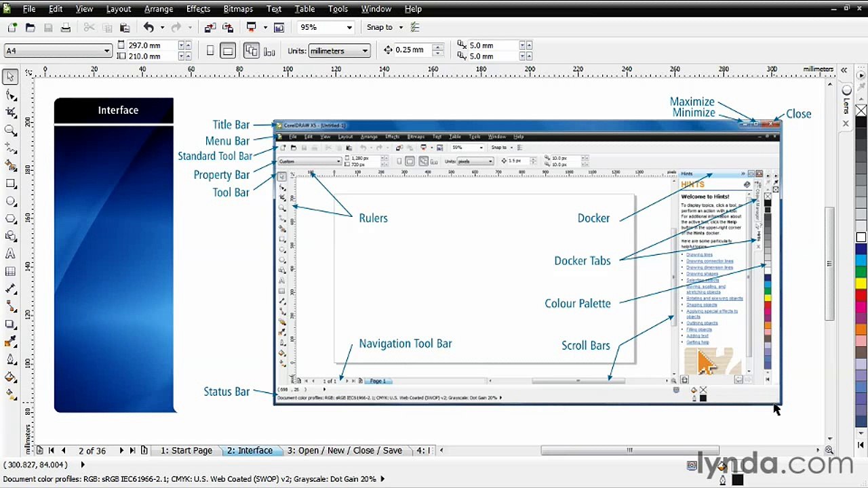This screenshot has width=868, height=488.
Task: Set page orientation to Landscape
Action: [228, 51]
